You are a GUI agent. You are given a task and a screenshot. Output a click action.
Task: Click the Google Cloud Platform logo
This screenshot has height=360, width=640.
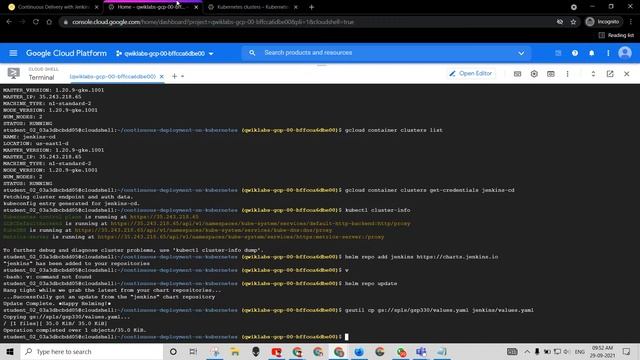click(66, 53)
